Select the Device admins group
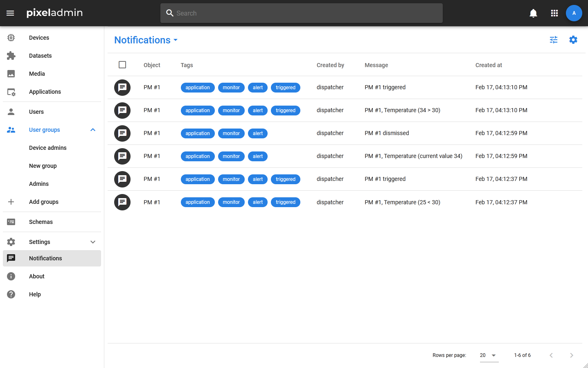Image resolution: width=588 pixels, height=368 pixels. (47, 148)
